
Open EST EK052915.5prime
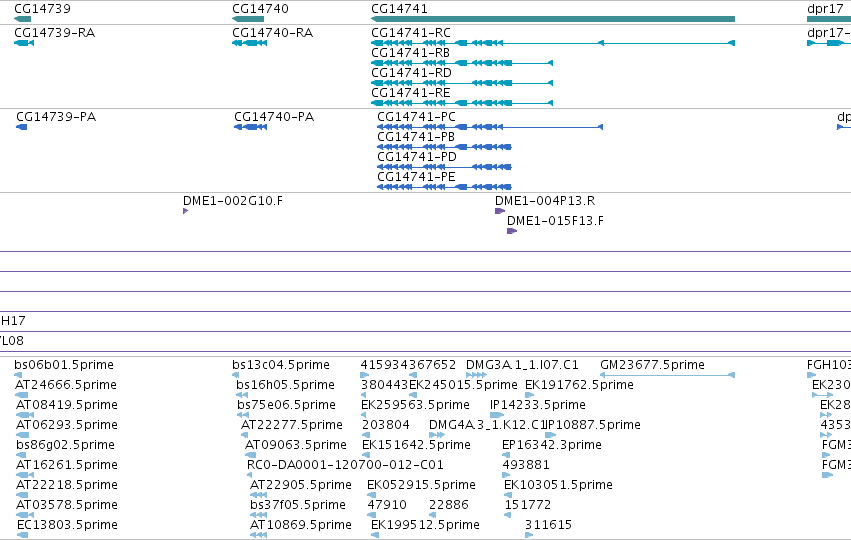421,485
